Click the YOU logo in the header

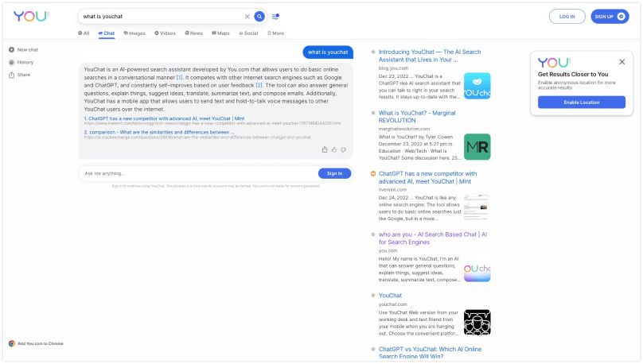pyautogui.click(x=30, y=16)
